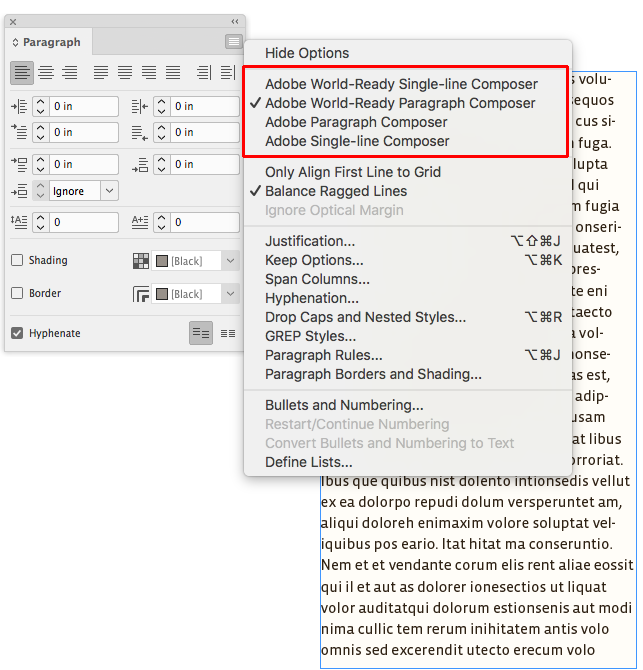The height and width of the screenshot is (670, 643).
Task: Click the Drop Cap Characters icon
Action: [140, 222]
